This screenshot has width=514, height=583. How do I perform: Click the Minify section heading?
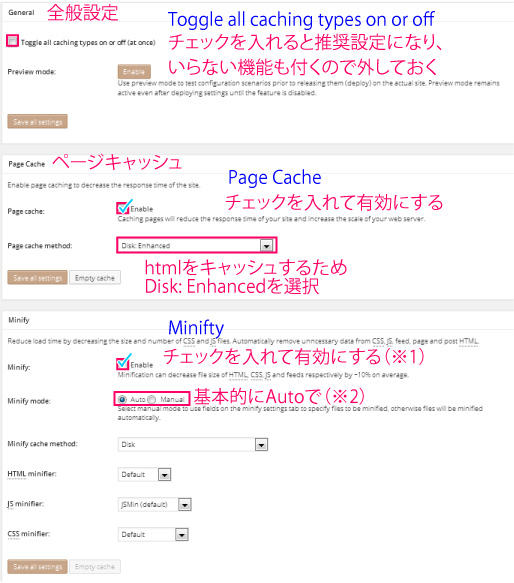click(19, 320)
